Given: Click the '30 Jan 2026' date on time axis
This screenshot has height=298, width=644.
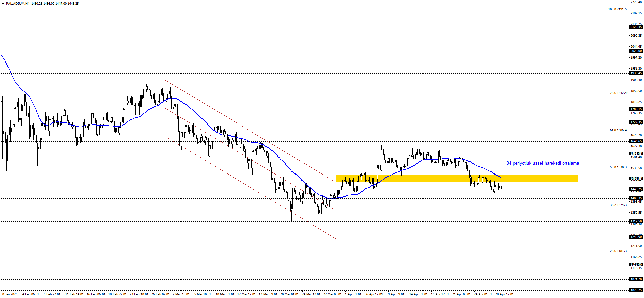Looking at the screenshot, I should pyautogui.click(x=9, y=294).
